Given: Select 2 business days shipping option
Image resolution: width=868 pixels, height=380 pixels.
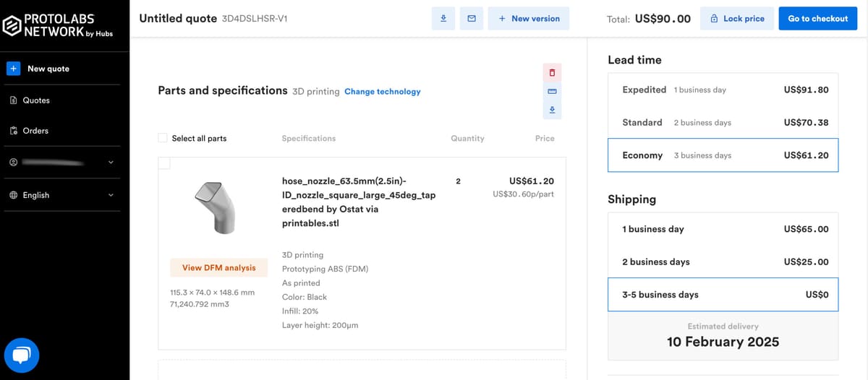Looking at the screenshot, I should click(723, 262).
